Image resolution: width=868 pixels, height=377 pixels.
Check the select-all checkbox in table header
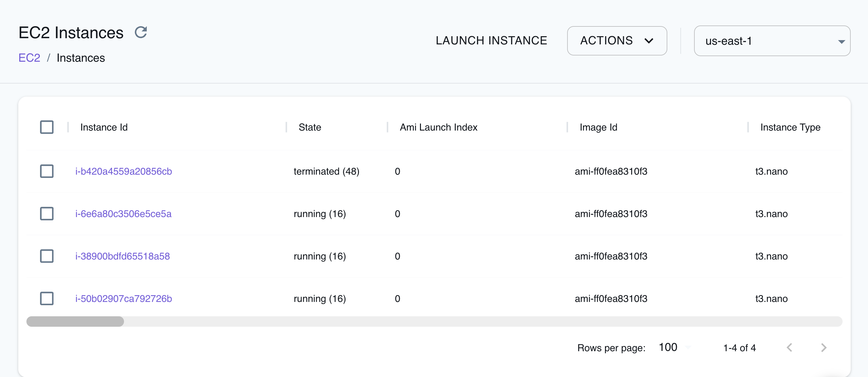(47, 127)
